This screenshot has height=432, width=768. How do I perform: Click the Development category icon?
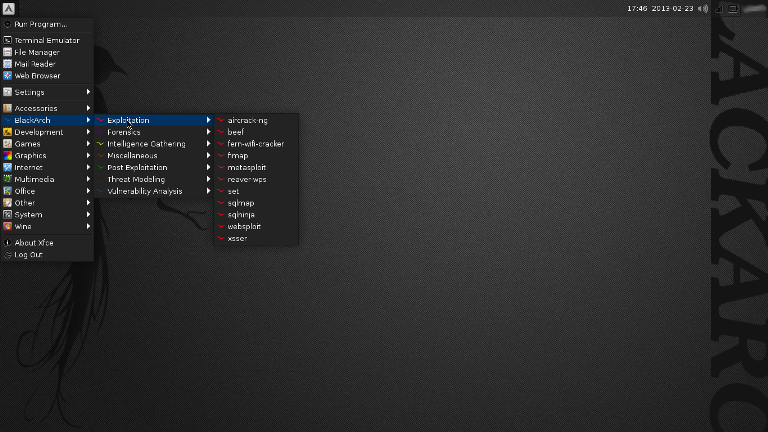[7, 132]
